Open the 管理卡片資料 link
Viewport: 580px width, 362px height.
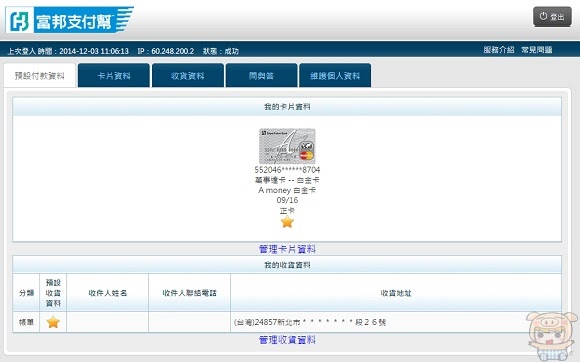pos(287,249)
